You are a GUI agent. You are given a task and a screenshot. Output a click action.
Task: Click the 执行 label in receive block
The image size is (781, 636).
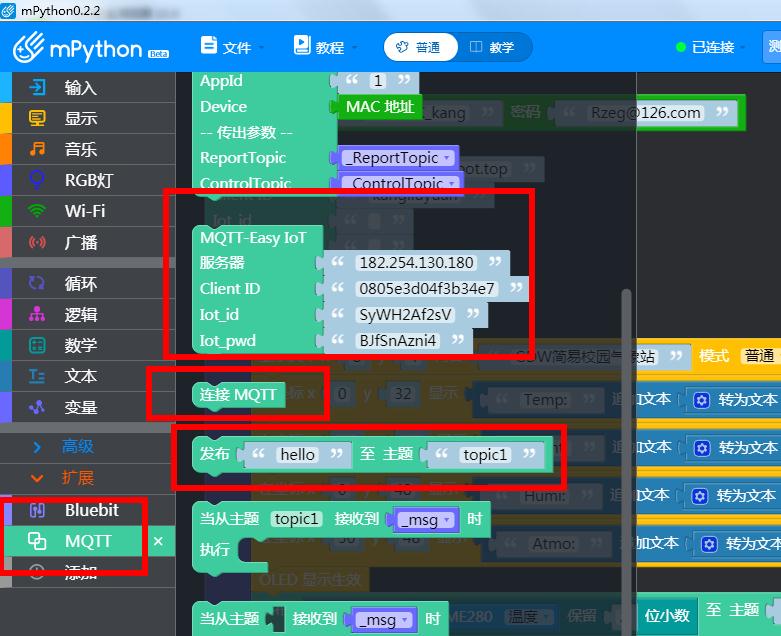pyautogui.click(x=214, y=549)
